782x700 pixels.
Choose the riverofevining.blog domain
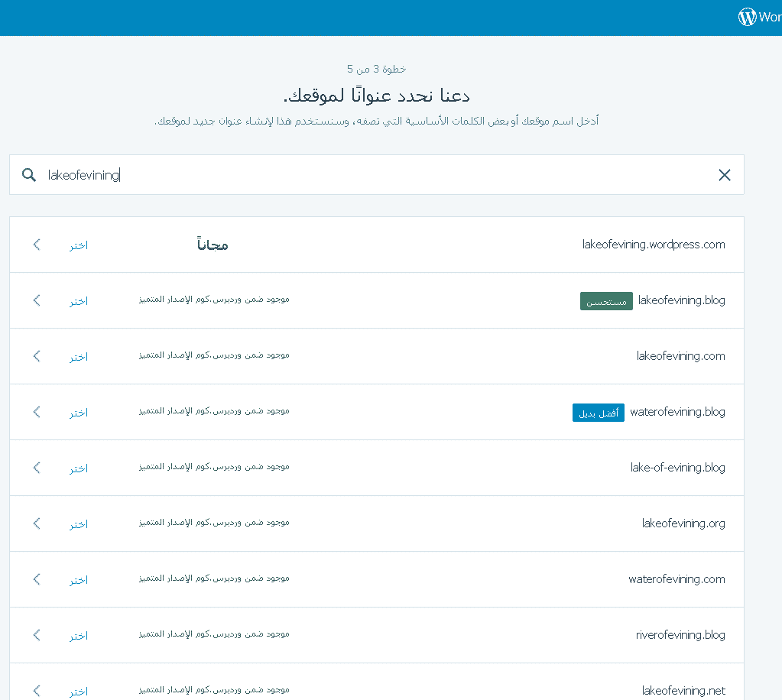pyautogui.click(x=77, y=635)
